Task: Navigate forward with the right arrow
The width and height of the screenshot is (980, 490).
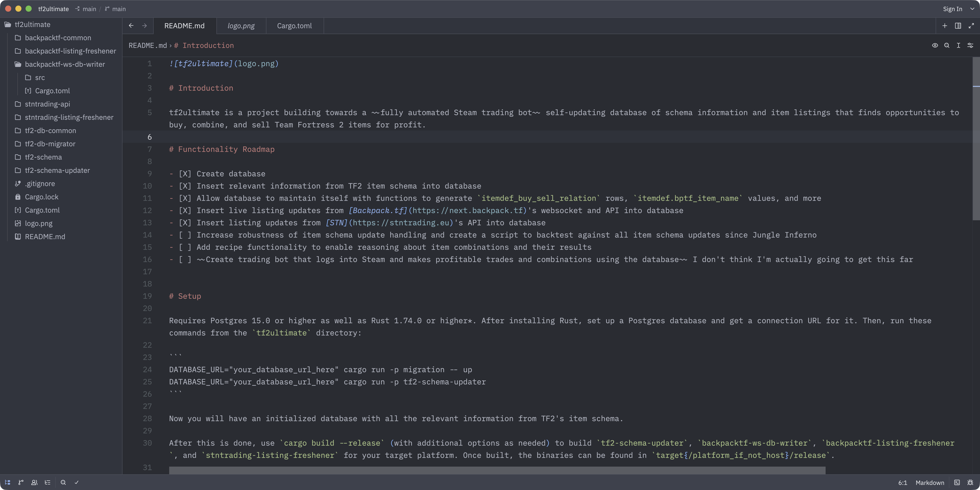Action: point(144,25)
